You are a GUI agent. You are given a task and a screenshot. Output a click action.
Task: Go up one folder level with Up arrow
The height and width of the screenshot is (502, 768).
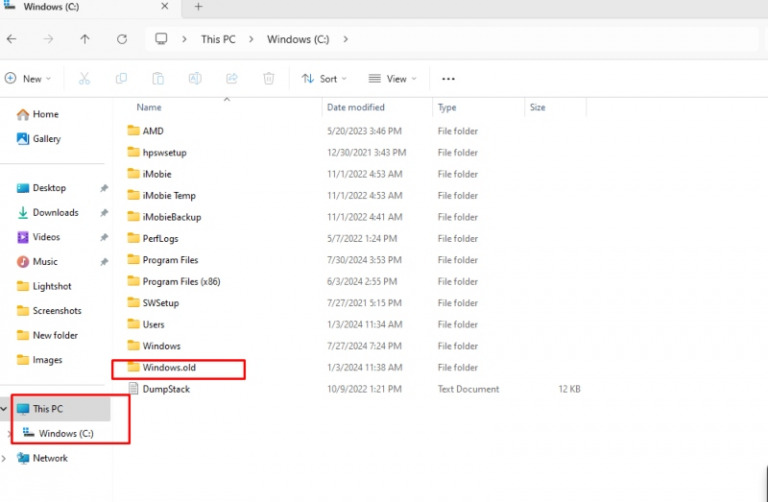(85, 39)
